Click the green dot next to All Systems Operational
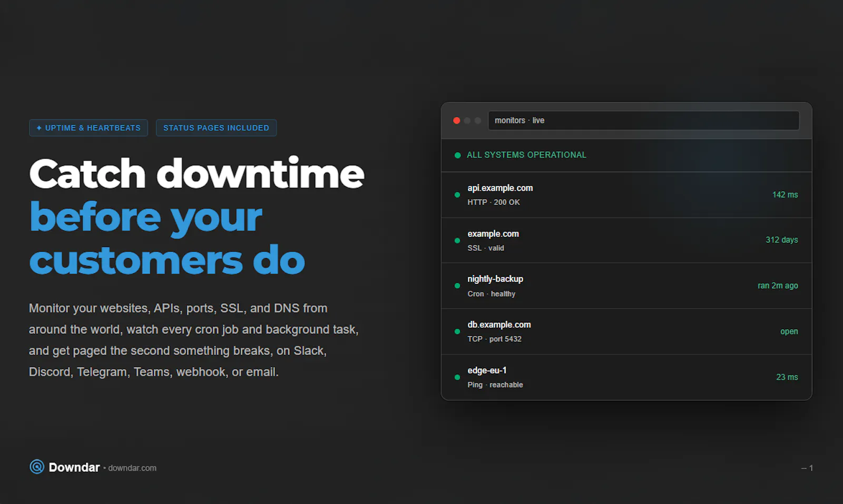The width and height of the screenshot is (843, 504). coord(457,155)
